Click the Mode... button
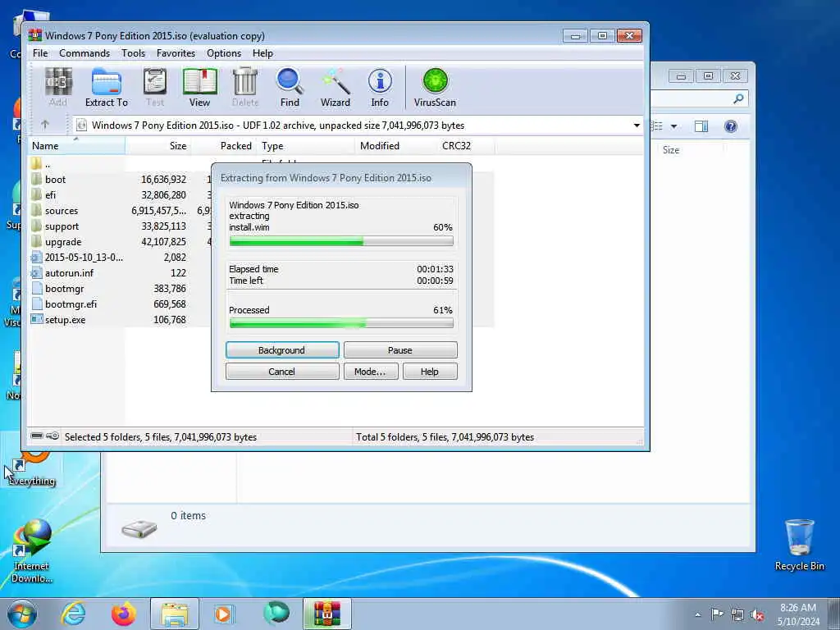This screenshot has height=630, width=840. pos(371,372)
